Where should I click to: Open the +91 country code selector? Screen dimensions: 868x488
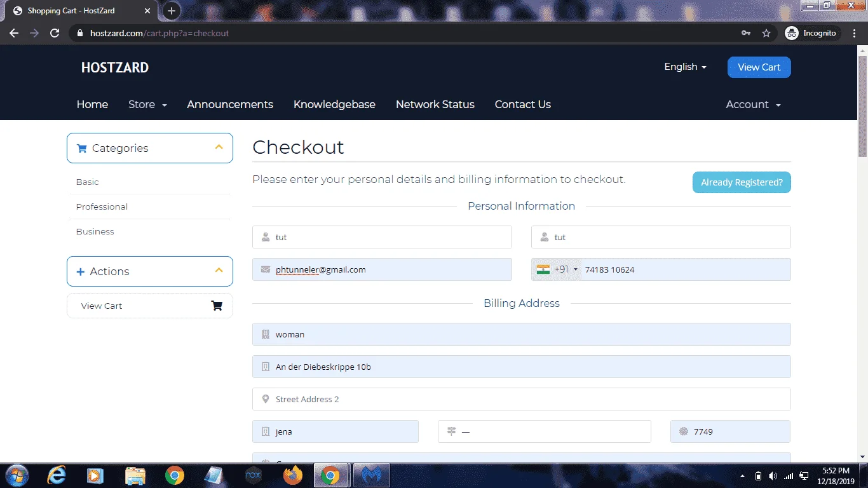click(x=557, y=269)
